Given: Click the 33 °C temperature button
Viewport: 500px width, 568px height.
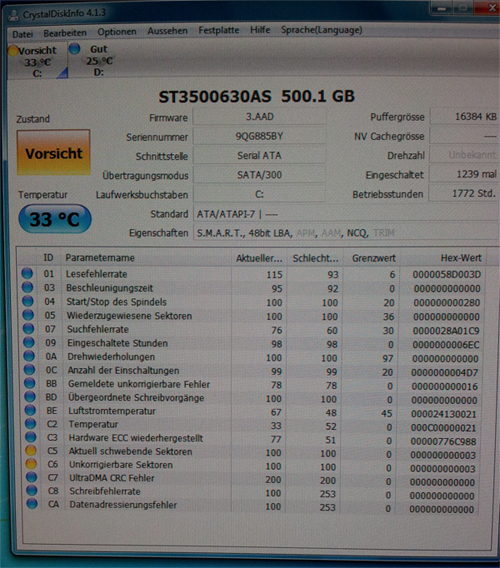Looking at the screenshot, I should coord(54,219).
